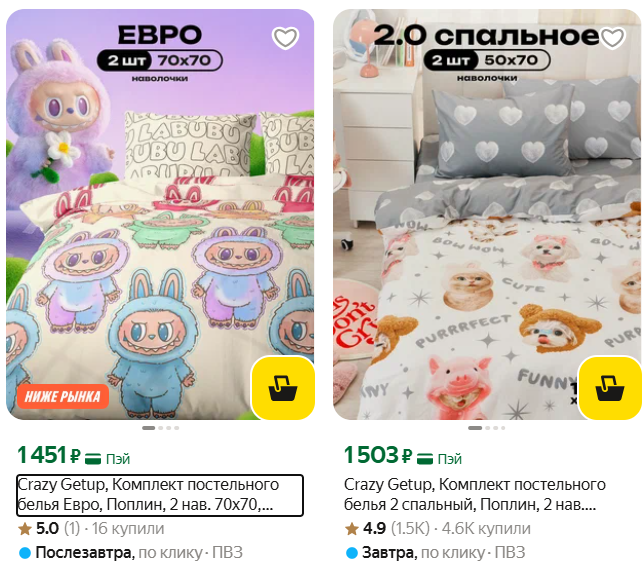
Task: Click Послезавтра delivery info with ПВЗ
Action: coord(131,553)
